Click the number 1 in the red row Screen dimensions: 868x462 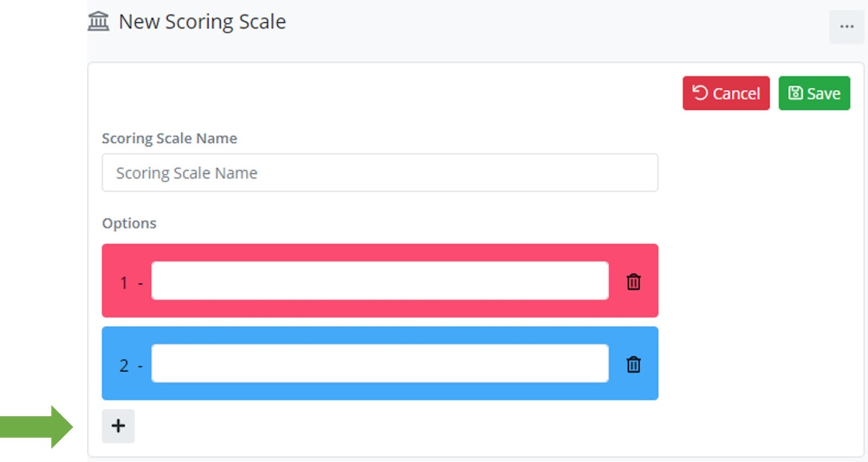124,283
